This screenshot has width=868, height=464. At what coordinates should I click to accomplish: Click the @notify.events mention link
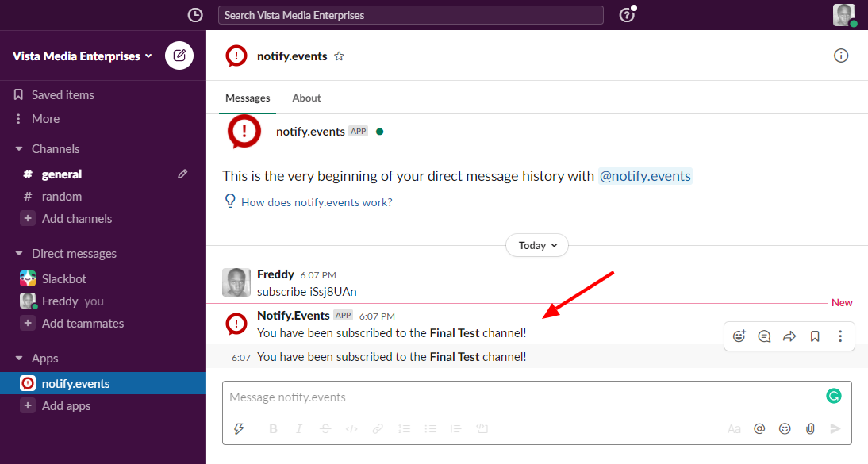[645, 176]
